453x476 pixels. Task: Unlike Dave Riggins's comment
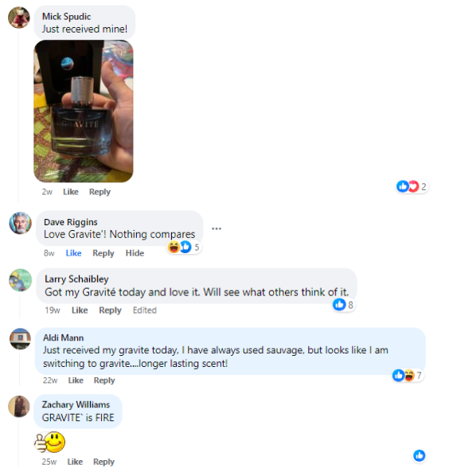point(73,253)
